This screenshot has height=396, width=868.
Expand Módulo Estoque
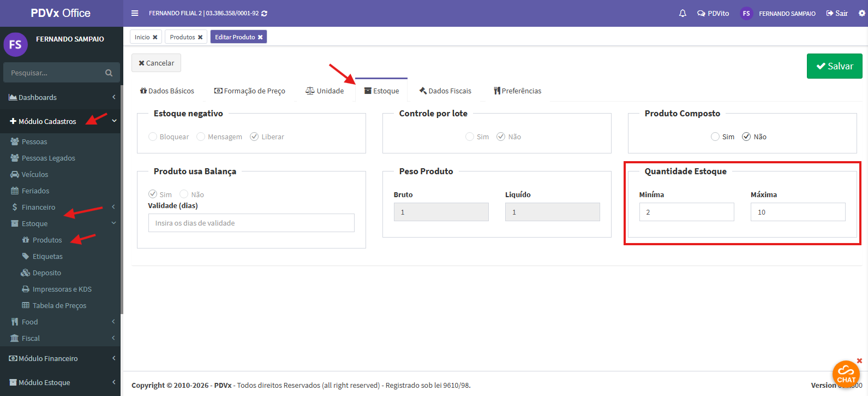pyautogui.click(x=60, y=382)
